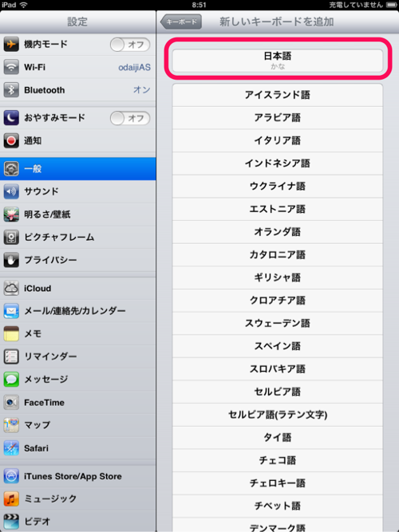Tap the サウンド speaker icon
Screen dimensions: 399x532
(11, 191)
